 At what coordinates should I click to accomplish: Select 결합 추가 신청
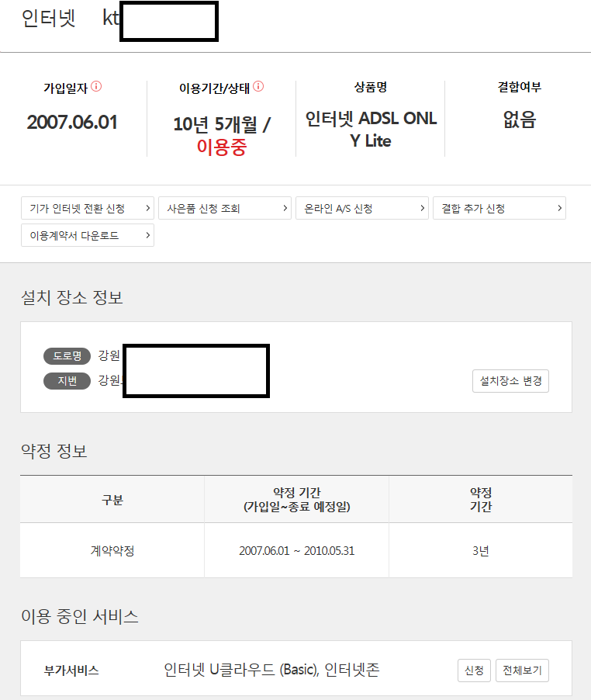point(499,208)
